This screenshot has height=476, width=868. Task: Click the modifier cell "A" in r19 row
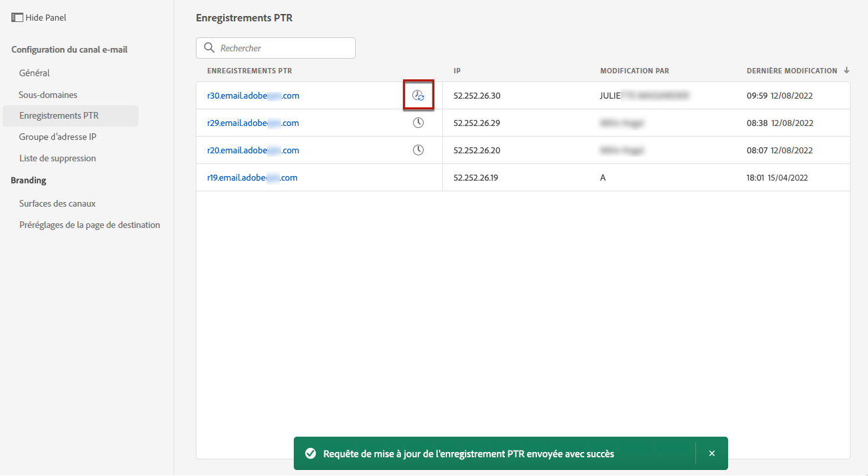(x=603, y=177)
